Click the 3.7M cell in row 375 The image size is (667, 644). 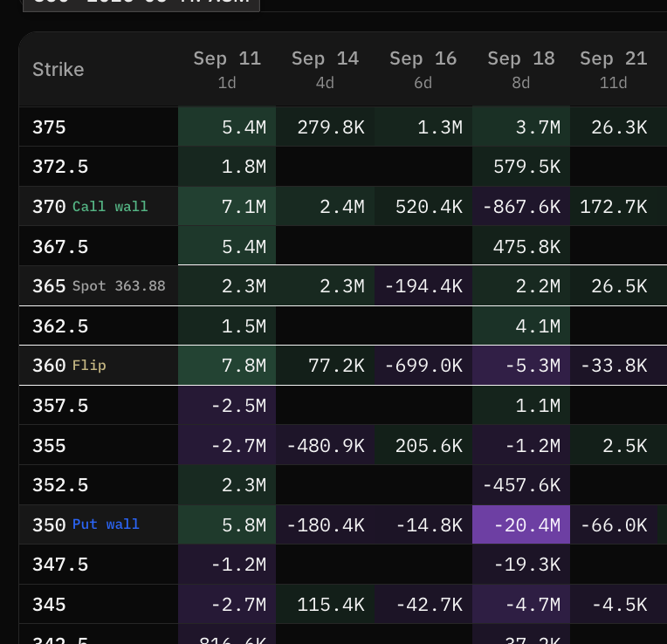[x=521, y=127]
